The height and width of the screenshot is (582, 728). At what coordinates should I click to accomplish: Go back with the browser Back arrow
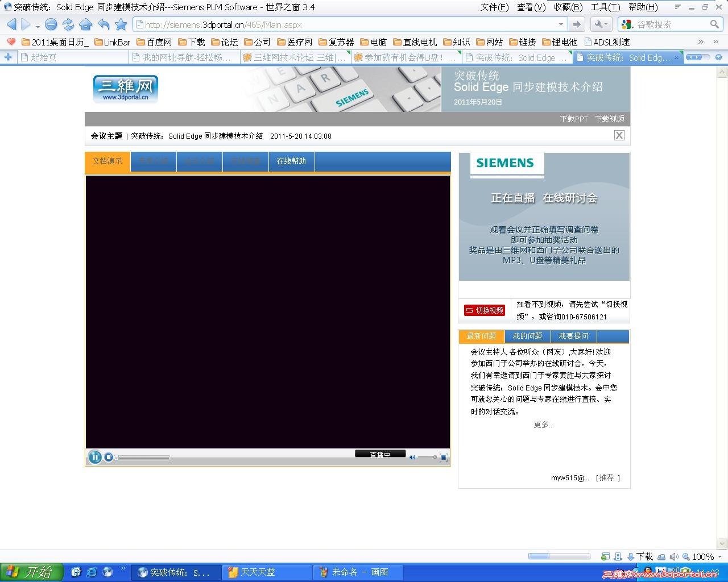pyautogui.click(x=11, y=24)
